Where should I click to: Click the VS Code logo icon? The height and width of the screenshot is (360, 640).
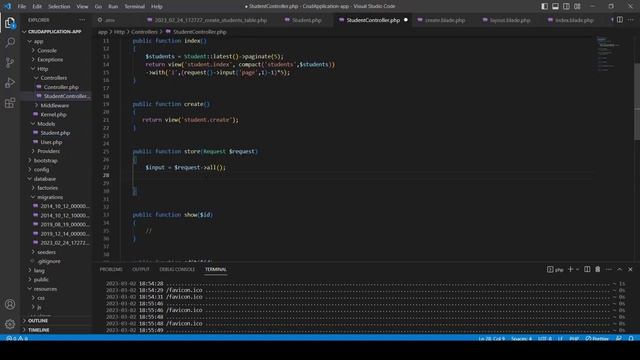pos(8,6)
